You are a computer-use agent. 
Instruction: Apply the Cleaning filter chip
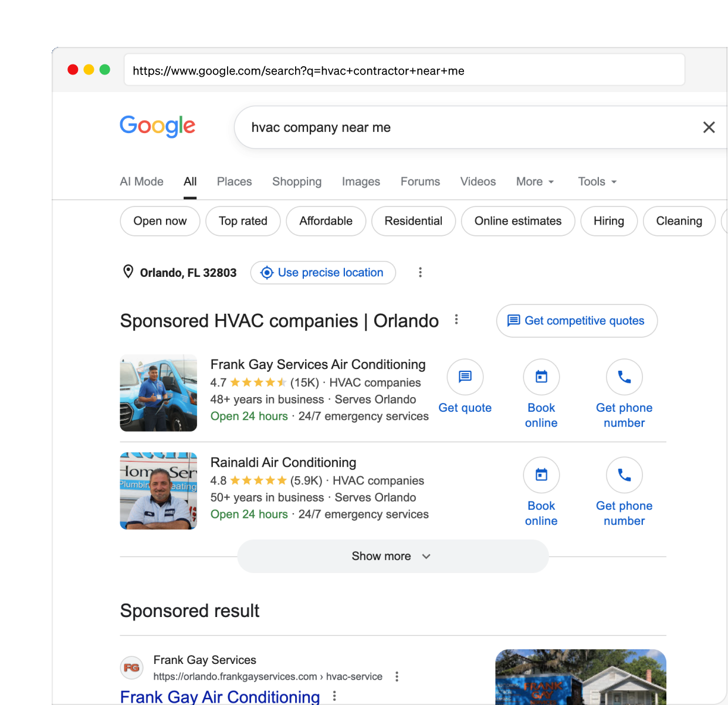click(x=679, y=221)
